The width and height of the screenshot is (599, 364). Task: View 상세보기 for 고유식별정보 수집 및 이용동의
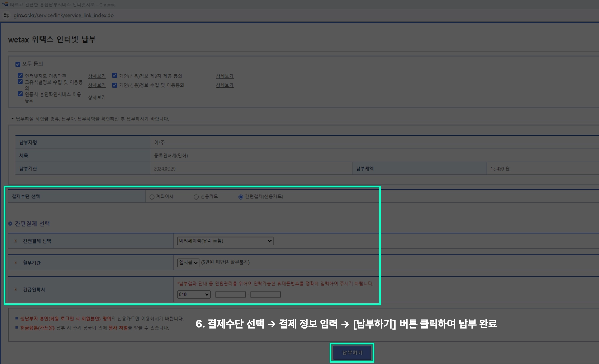tap(97, 85)
